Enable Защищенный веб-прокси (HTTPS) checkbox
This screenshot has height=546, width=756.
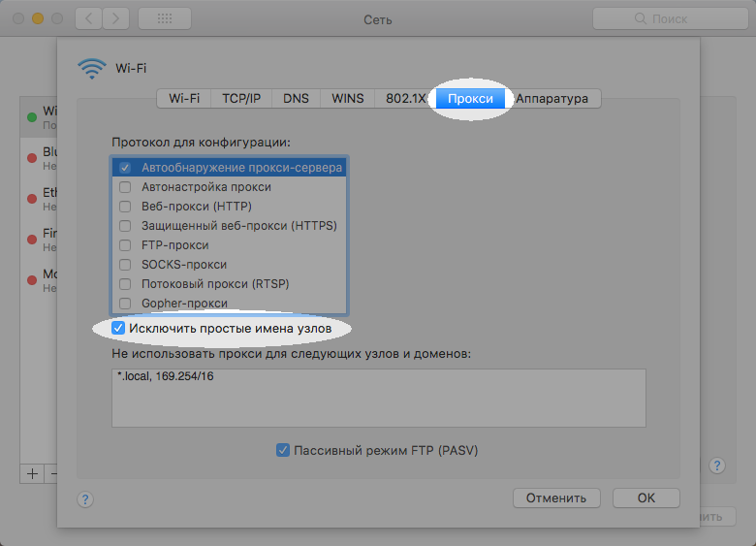tap(125, 225)
